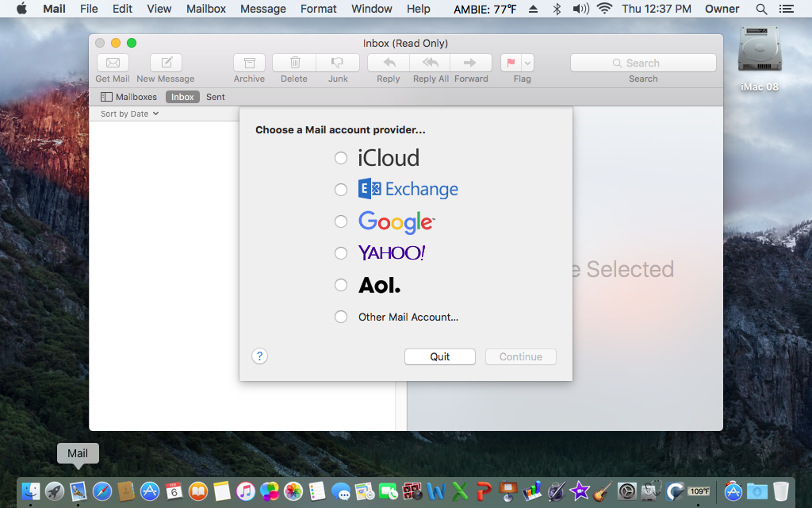This screenshot has width=812, height=508.
Task: Open Messages speech bubble in the Dock
Action: (341, 491)
